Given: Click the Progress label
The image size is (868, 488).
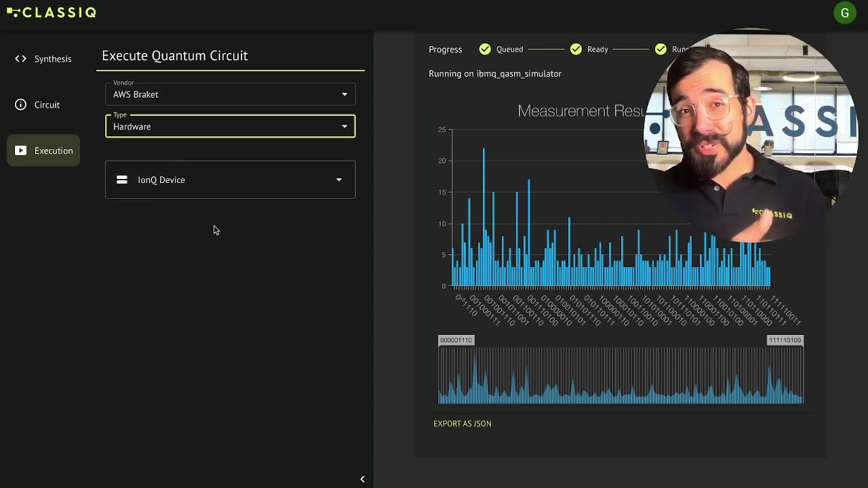Looking at the screenshot, I should pos(446,49).
